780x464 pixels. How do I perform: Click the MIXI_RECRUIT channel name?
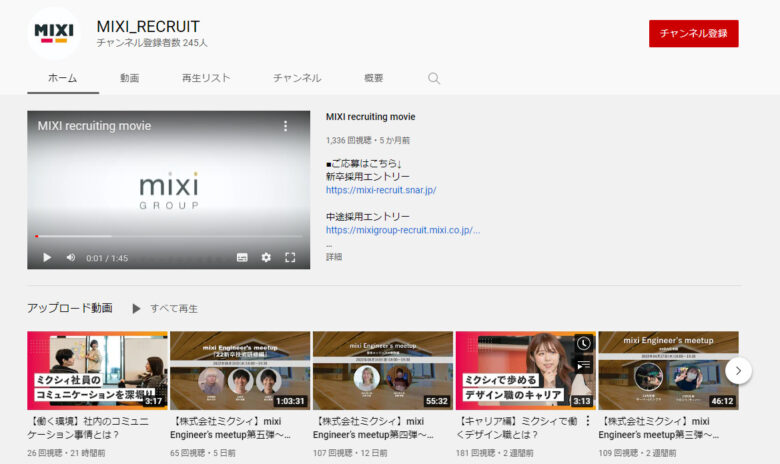[x=148, y=26]
